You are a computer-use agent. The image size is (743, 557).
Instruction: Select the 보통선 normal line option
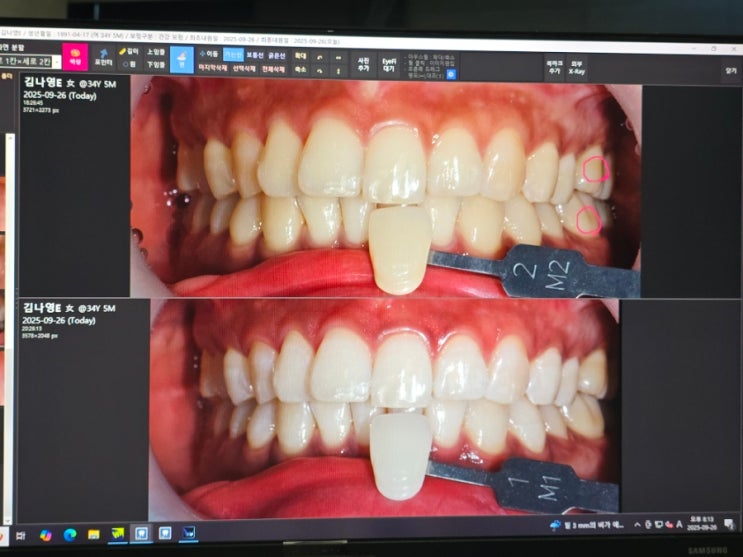tap(255, 55)
